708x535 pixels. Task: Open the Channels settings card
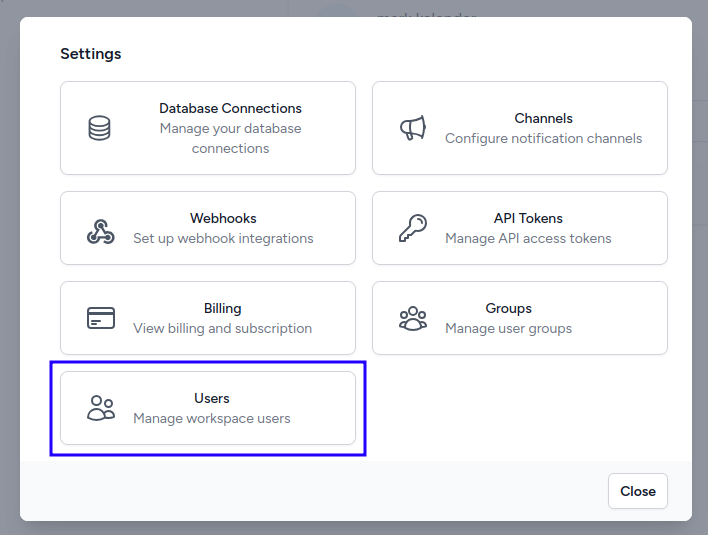[x=543, y=119]
